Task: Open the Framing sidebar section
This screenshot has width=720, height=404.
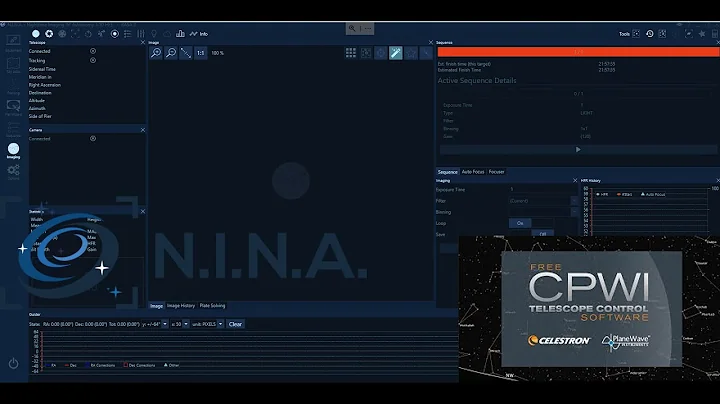Action: coord(13,87)
